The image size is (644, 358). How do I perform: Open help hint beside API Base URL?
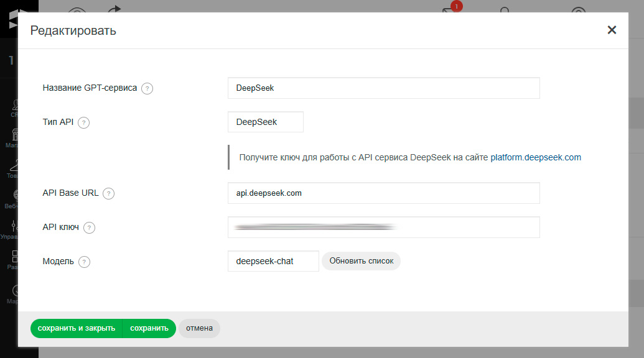108,193
